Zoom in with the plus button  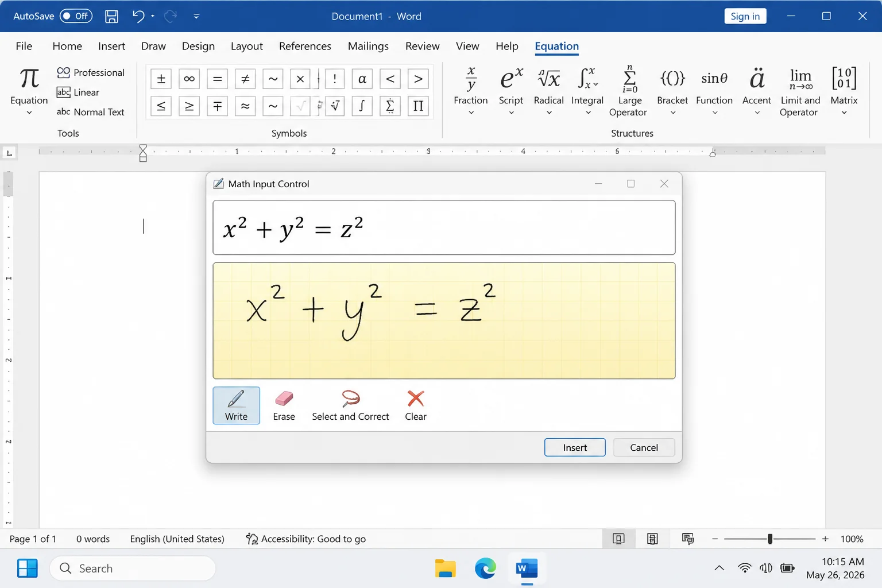825,539
